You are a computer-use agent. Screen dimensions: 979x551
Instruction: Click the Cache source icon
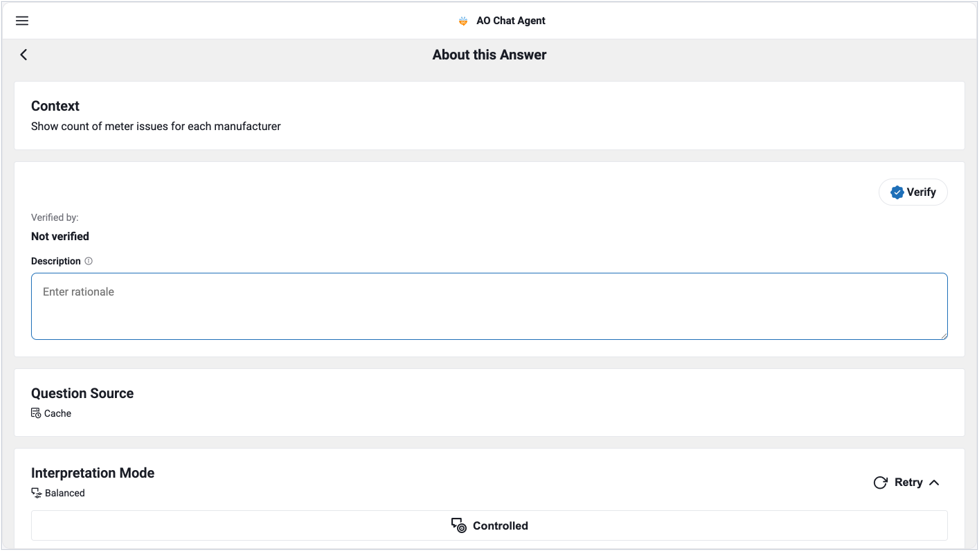click(x=36, y=413)
